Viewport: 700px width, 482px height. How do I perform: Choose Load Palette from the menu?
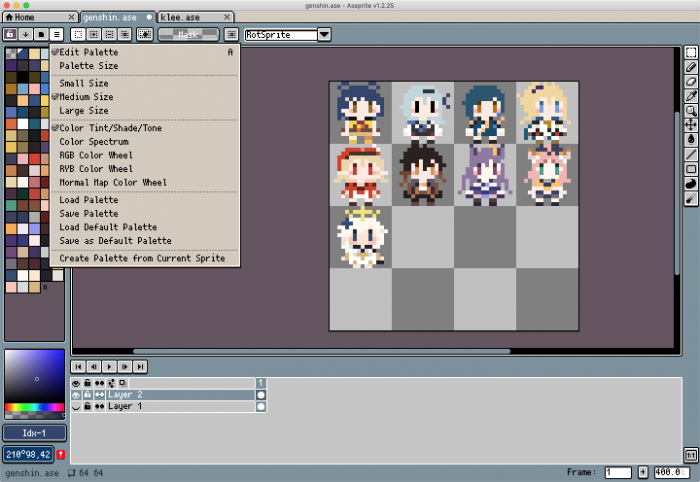pyautogui.click(x=88, y=200)
